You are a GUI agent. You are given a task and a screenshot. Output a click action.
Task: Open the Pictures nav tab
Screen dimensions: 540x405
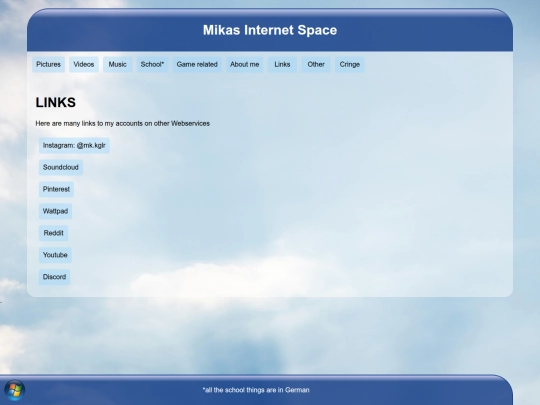click(x=48, y=64)
